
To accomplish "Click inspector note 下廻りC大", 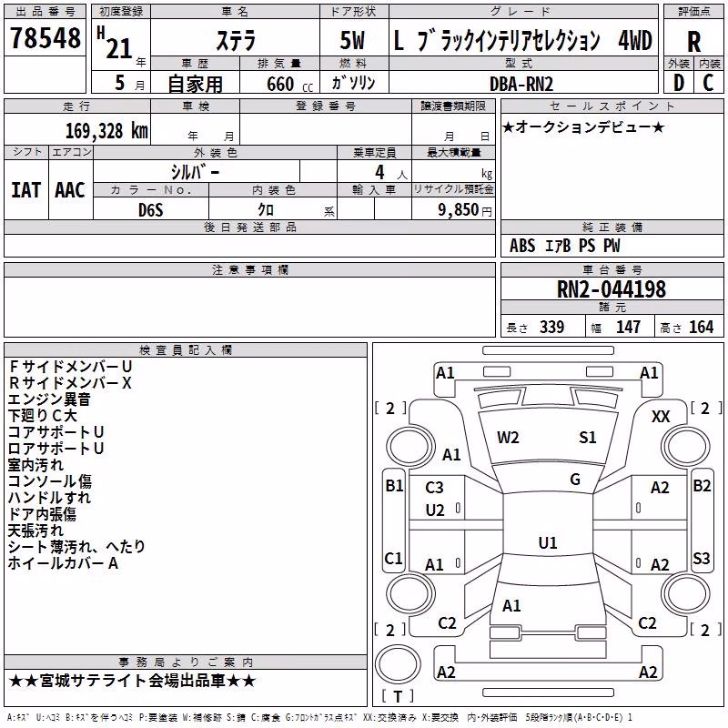I will [x=42, y=416].
